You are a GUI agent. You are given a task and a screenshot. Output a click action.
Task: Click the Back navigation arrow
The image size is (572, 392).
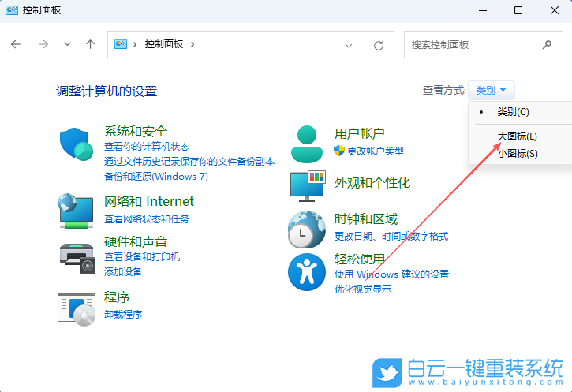click(x=16, y=44)
